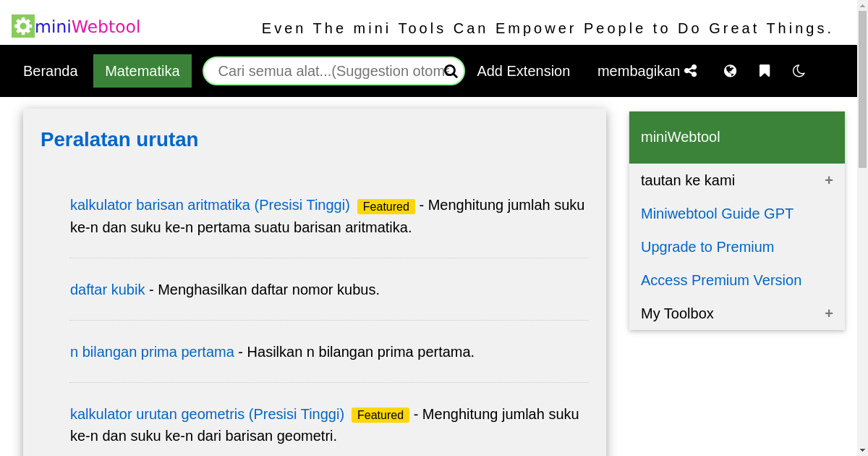This screenshot has height=456, width=868.
Task: Click the Featured badge on kalkulator urutan geometris
Action: [380, 415]
